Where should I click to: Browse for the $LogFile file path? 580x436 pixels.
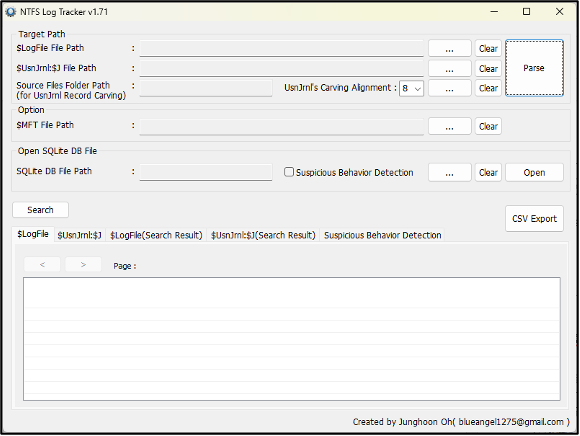(x=449, y=48)
